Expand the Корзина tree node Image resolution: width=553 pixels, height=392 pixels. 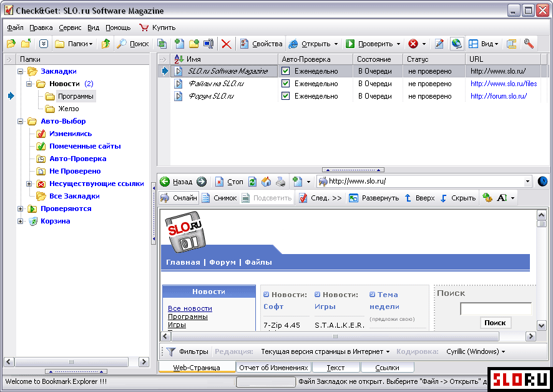(21, 221)
